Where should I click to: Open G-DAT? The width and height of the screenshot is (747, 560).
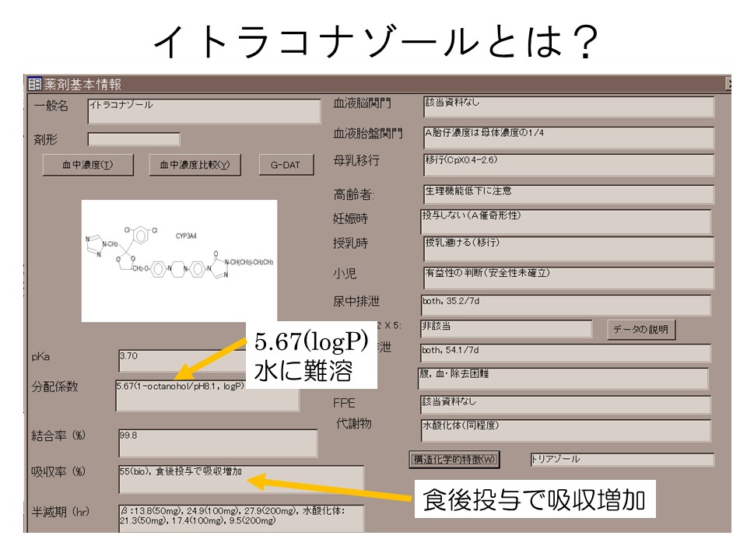286,165
